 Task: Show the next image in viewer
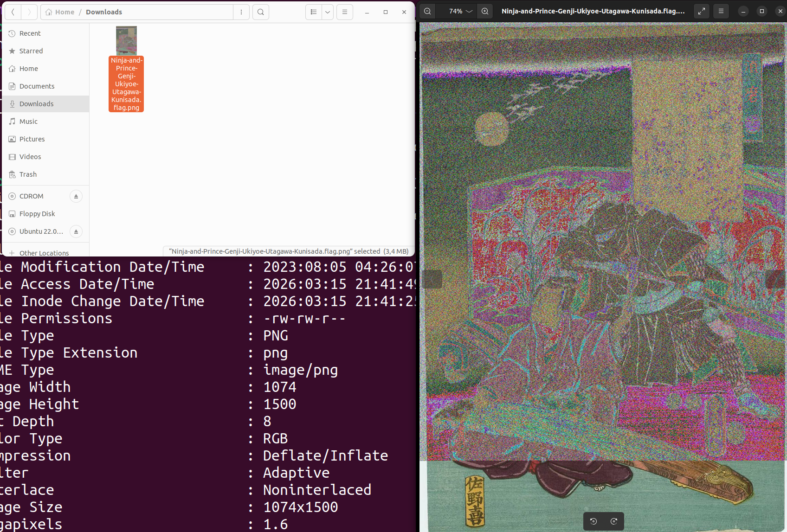[x=775, y=279]
